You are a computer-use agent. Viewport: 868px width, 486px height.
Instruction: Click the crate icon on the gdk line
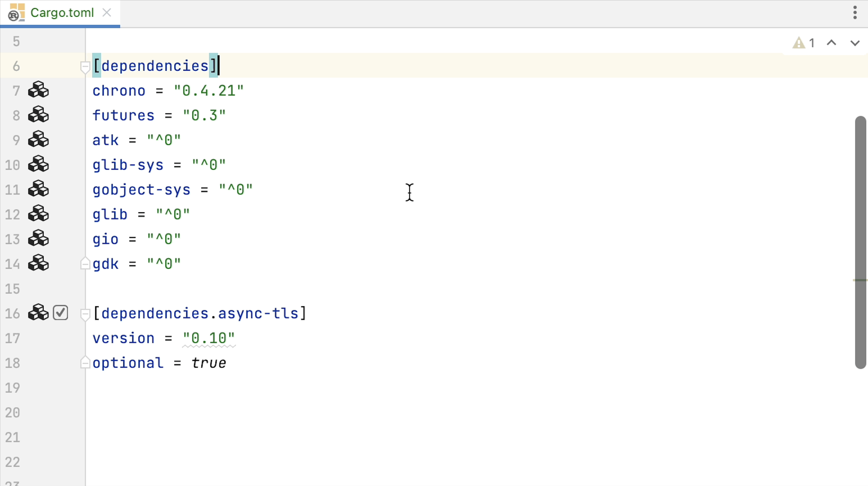pos(38,263)
